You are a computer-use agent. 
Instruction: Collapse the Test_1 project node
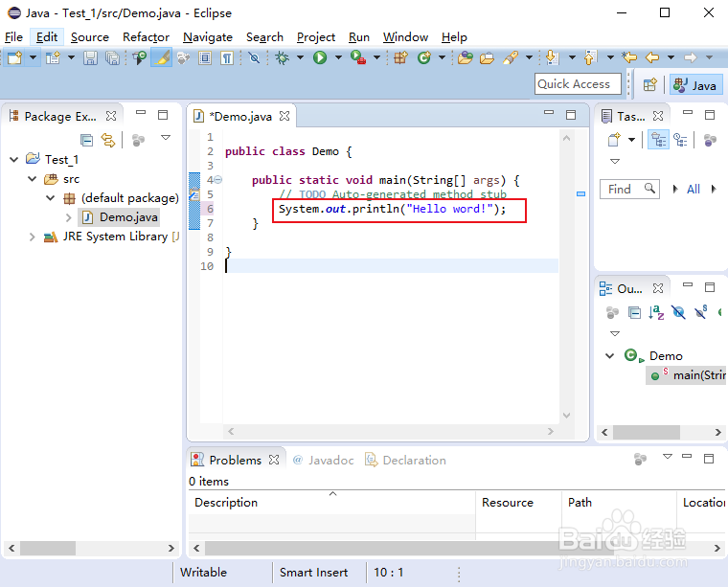tap(14, 160)
